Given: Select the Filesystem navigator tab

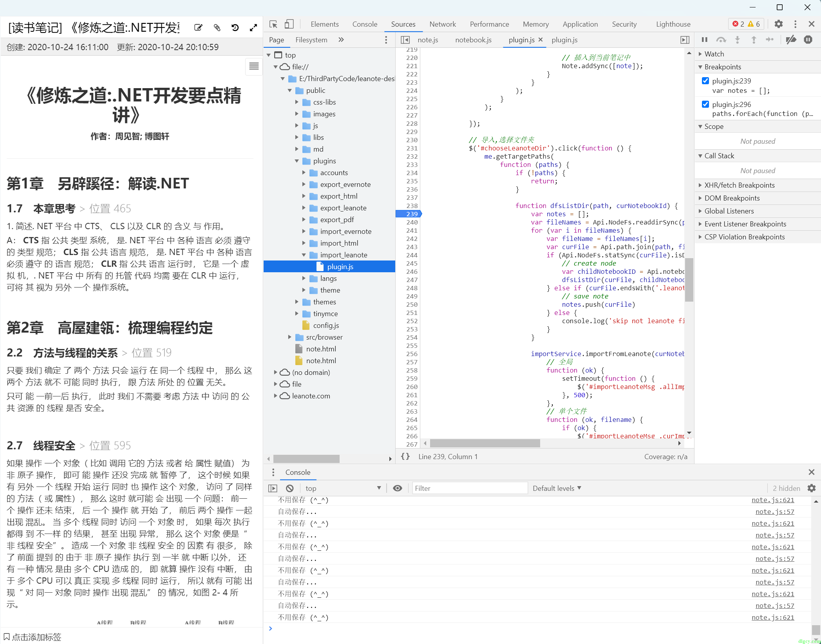Looking at the screenshot, I should (x=311, y=40).
